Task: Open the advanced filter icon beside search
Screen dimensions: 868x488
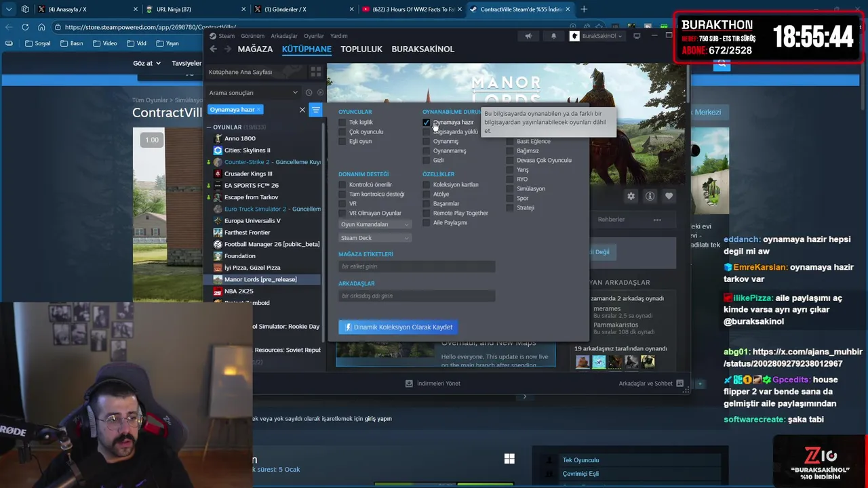Action: point(315,110)
